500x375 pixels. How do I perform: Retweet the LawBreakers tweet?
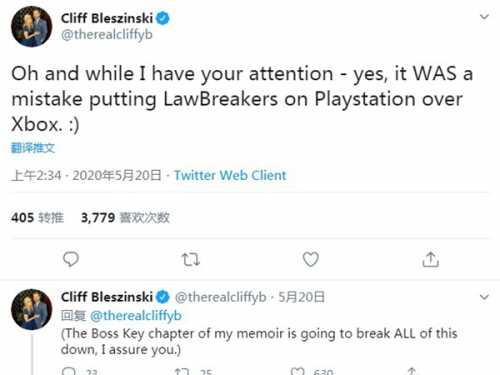[191, 259]
